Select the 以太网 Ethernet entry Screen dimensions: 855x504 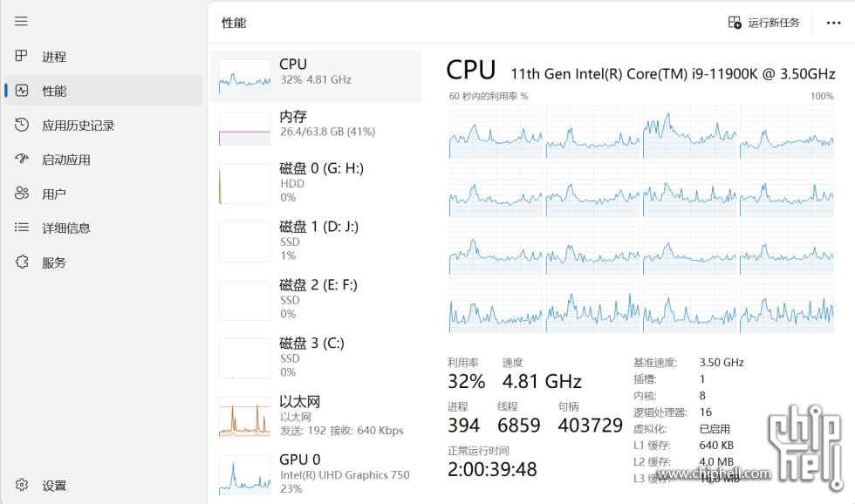pyautogui.click(x=316, y=416)
